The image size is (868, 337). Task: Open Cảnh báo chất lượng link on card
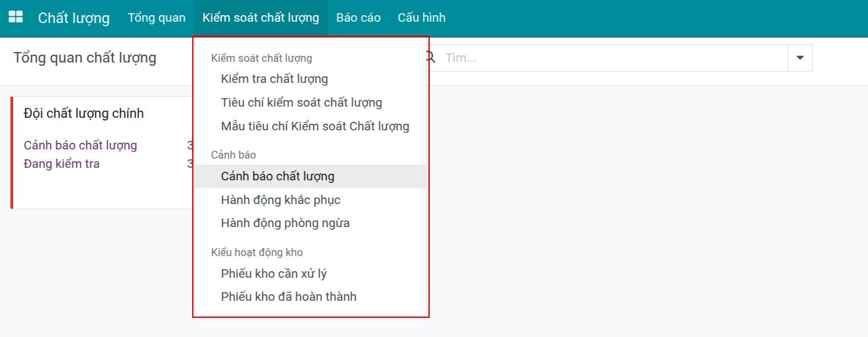click(80, 145)
